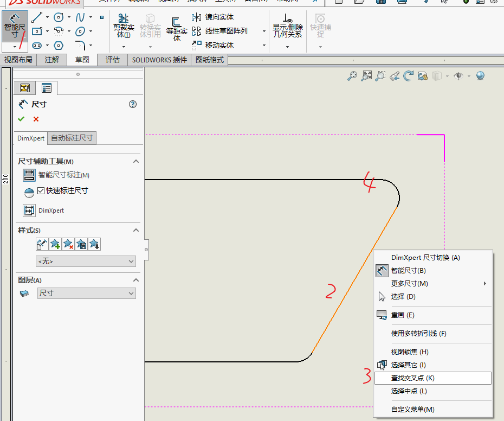Collapse the 样式(S) section
Screen dimensions: 504x421
tap(136, 230)
